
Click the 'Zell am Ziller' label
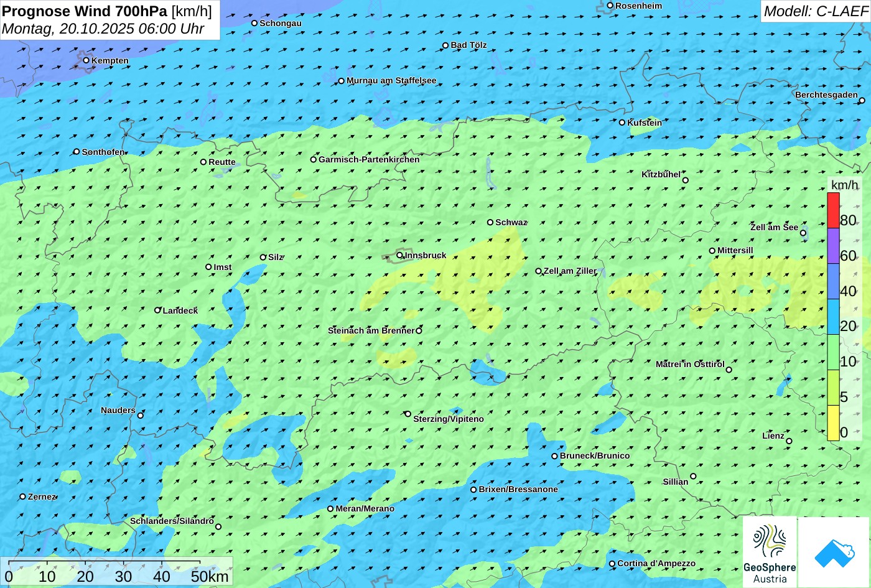point(571,271)
